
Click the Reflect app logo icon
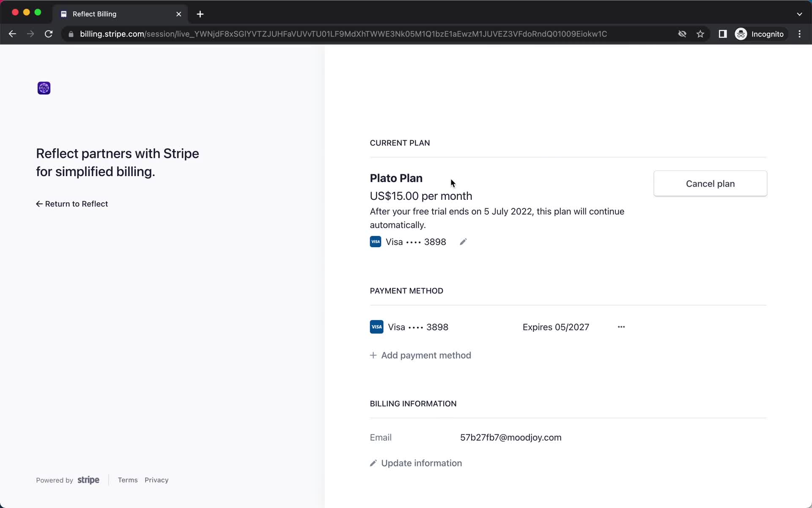click(x=44, y=88)
